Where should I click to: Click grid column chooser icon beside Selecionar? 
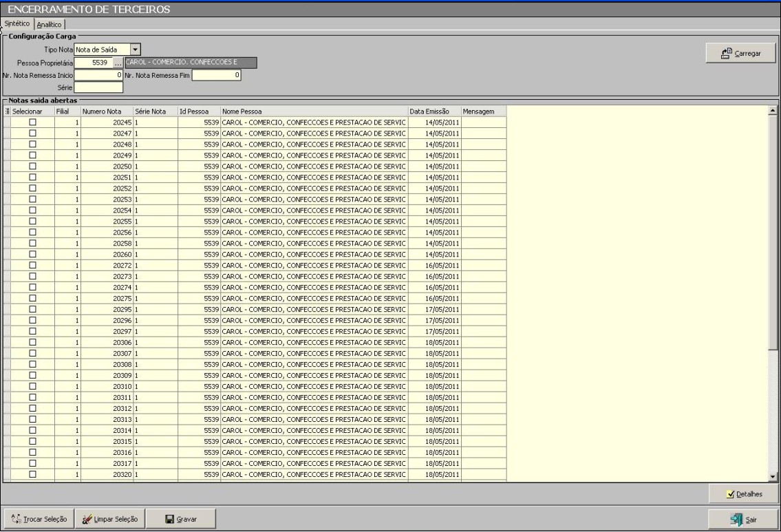click(x=8, y=111)
